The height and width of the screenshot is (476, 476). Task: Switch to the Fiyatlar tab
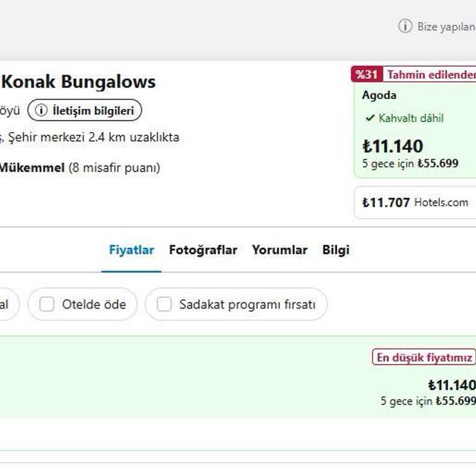pyautogui.click(x=131, y=250)
